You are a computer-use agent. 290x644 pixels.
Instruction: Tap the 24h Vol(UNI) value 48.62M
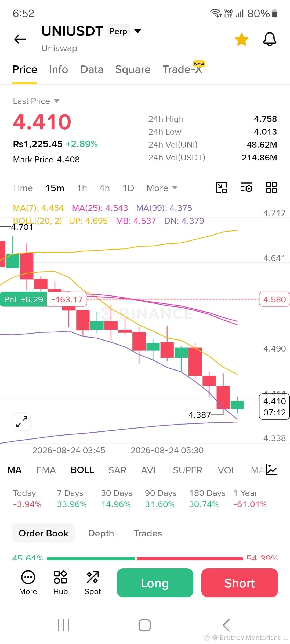point(262,145)
